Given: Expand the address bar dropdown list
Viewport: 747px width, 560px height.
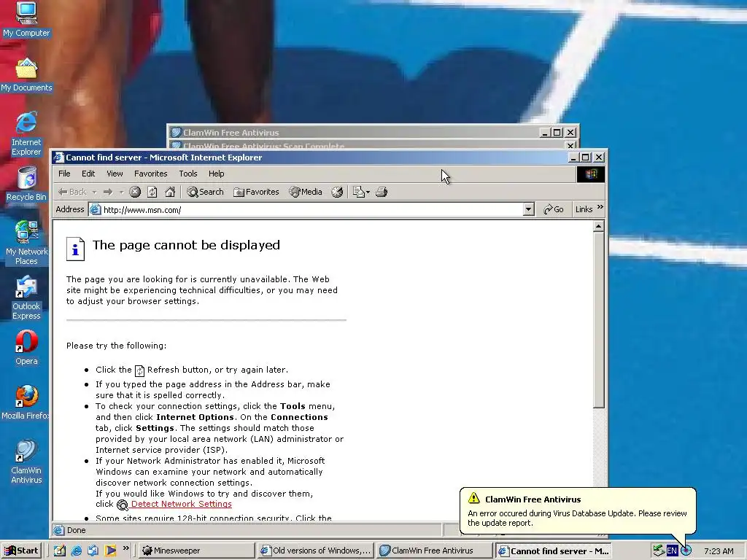Looking at the screenshot, I should pyautogui.click(x=528, y=209).
